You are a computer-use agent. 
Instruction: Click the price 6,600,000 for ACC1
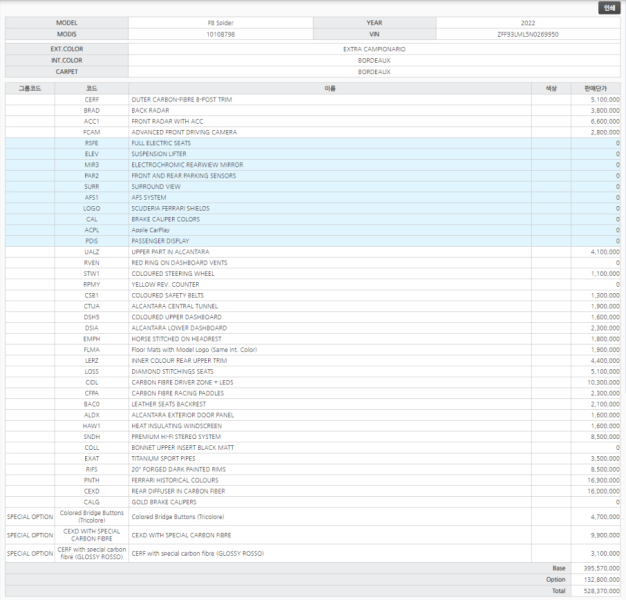605,121
